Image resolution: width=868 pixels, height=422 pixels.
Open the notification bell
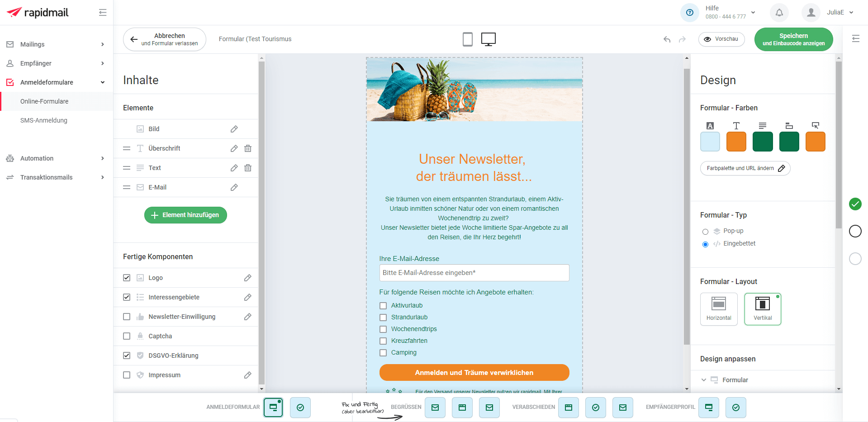click(x=779, y=13)
